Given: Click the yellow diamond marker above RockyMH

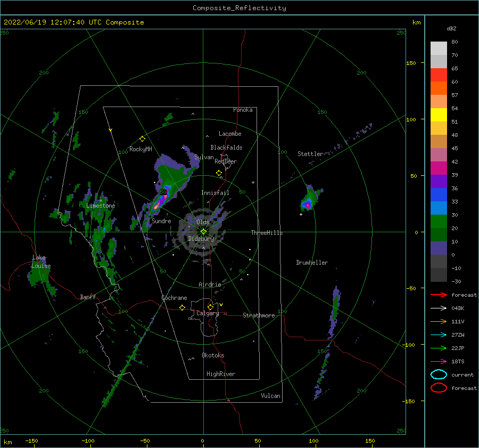Looking at the screenshot, I should [142, 139].
